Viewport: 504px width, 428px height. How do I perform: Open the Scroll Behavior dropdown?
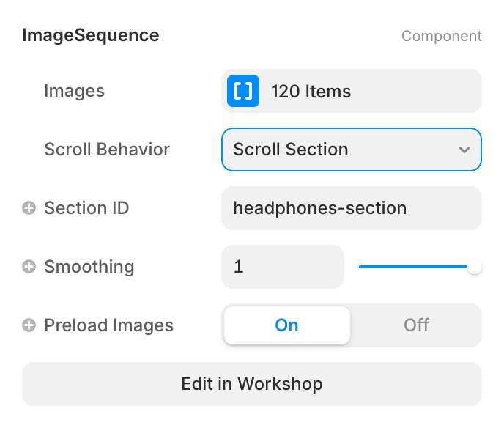[x=351, y=150]
